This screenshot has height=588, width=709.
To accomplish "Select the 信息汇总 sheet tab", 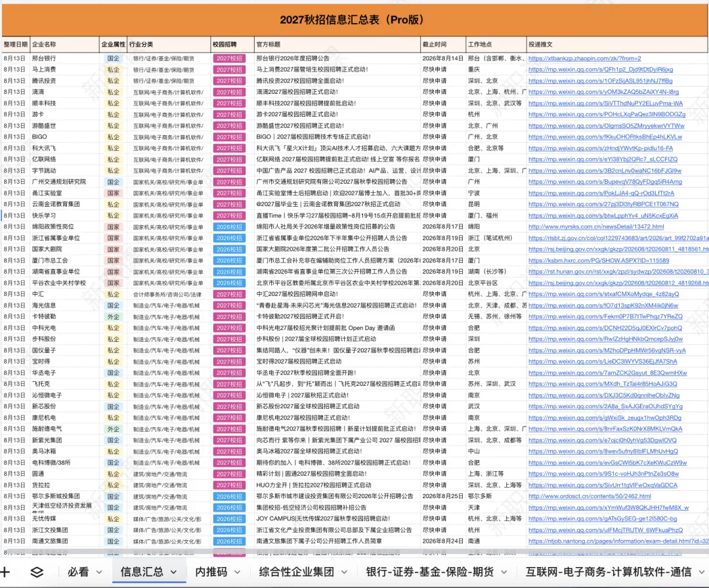I will coord(142,572).
